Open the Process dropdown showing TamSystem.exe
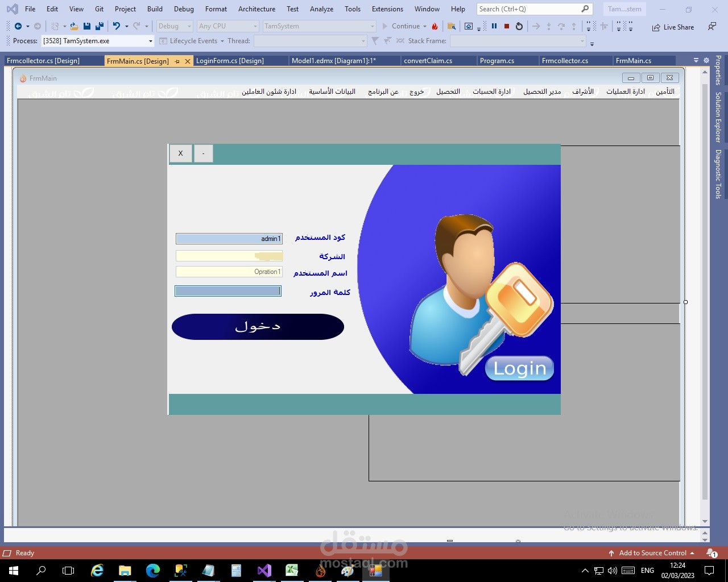The image size is (728, 582). [x=98, y=41]
